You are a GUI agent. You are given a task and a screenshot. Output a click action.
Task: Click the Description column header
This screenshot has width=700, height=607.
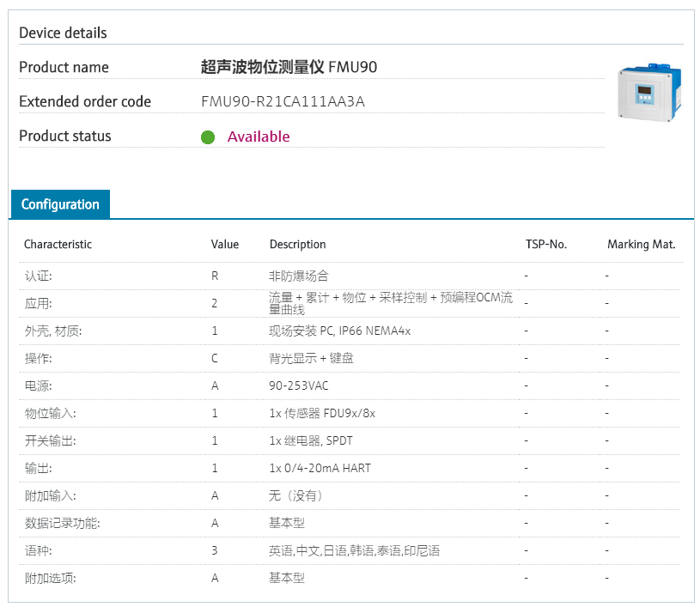298,244
